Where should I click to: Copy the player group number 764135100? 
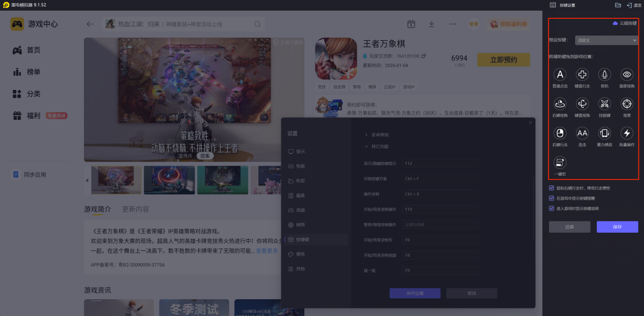pyautogui.click(x=424, y=56)
